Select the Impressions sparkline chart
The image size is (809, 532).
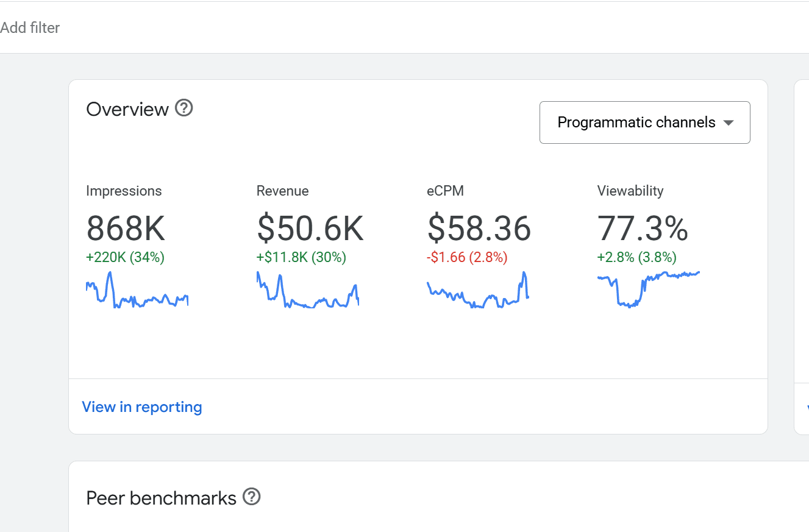click(x=137, y=293)
